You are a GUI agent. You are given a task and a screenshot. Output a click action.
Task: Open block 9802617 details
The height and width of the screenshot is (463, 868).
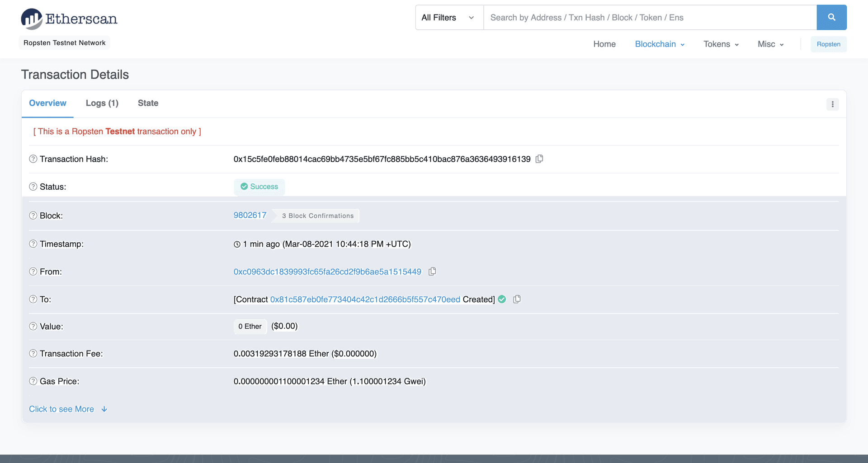pyautogui.click(x=250, y=215)
